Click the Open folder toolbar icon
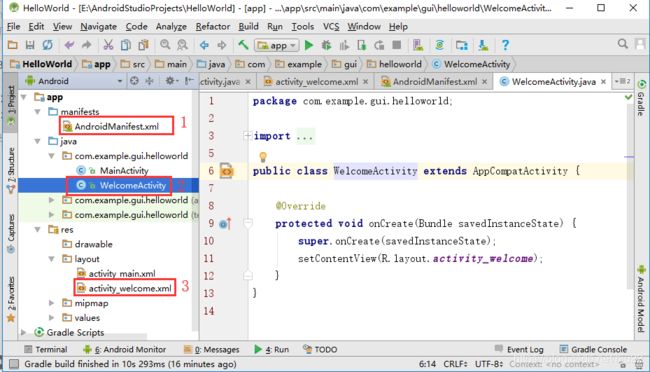The image size is (650, 372). click(x=12, y=45)
